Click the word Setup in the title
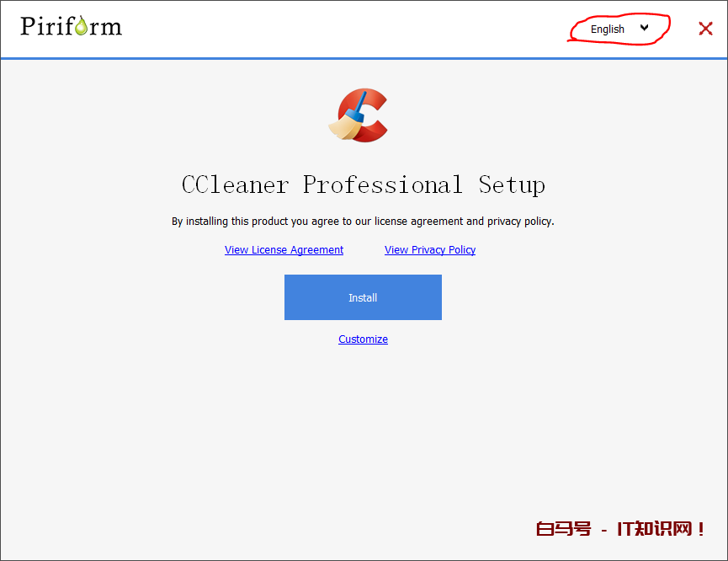The height and width of the screenshot is (561, 728). coord(512,184)
